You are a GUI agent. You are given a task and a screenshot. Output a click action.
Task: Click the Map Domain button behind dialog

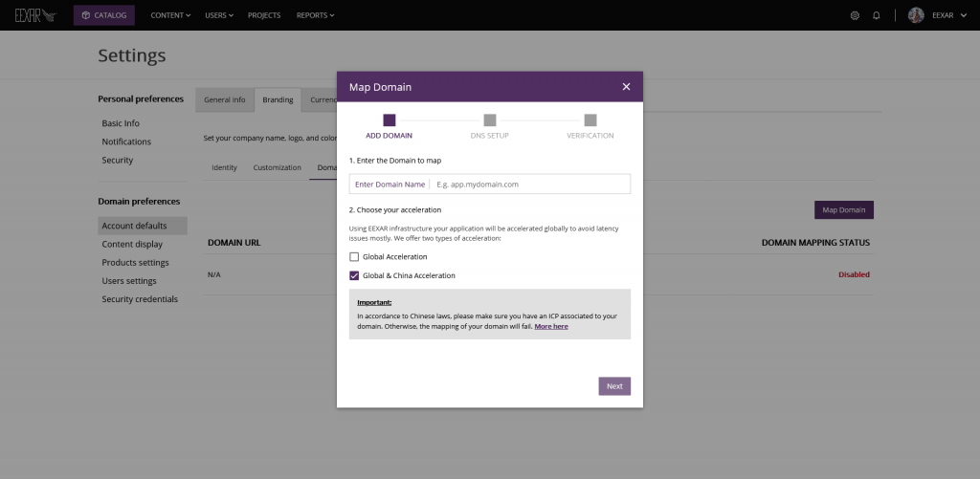(x=844, y=209)
